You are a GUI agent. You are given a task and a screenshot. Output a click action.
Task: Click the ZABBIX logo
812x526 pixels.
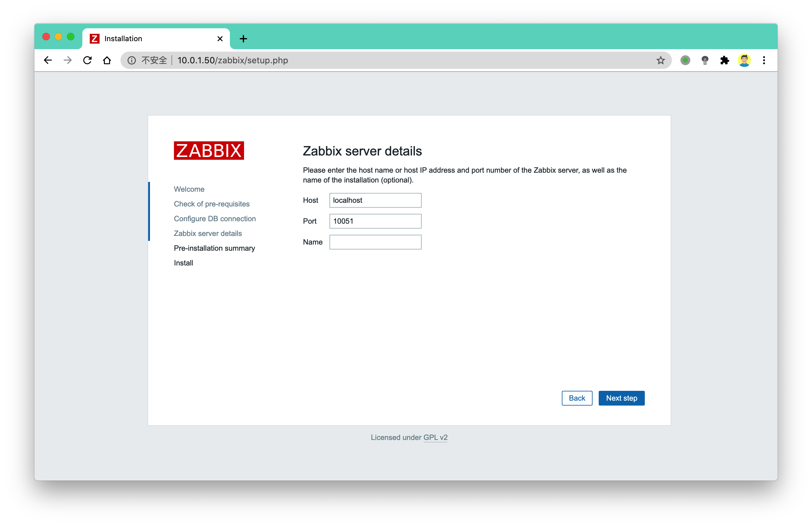click(x=209, y=151)
